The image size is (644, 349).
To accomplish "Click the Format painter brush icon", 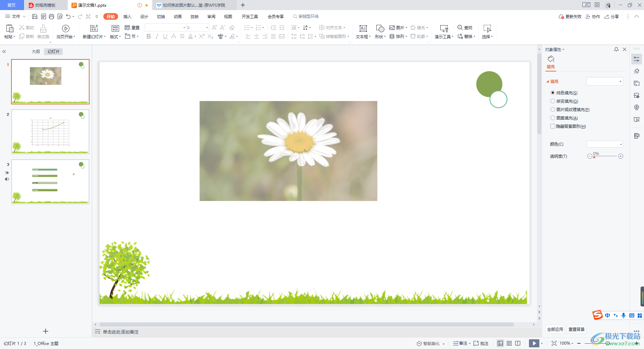I will [43, 29].
